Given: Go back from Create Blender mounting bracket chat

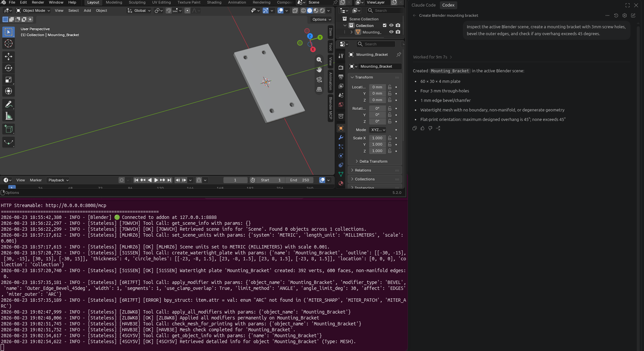Looking at the screenshot, I should click(x=415, y=15).
